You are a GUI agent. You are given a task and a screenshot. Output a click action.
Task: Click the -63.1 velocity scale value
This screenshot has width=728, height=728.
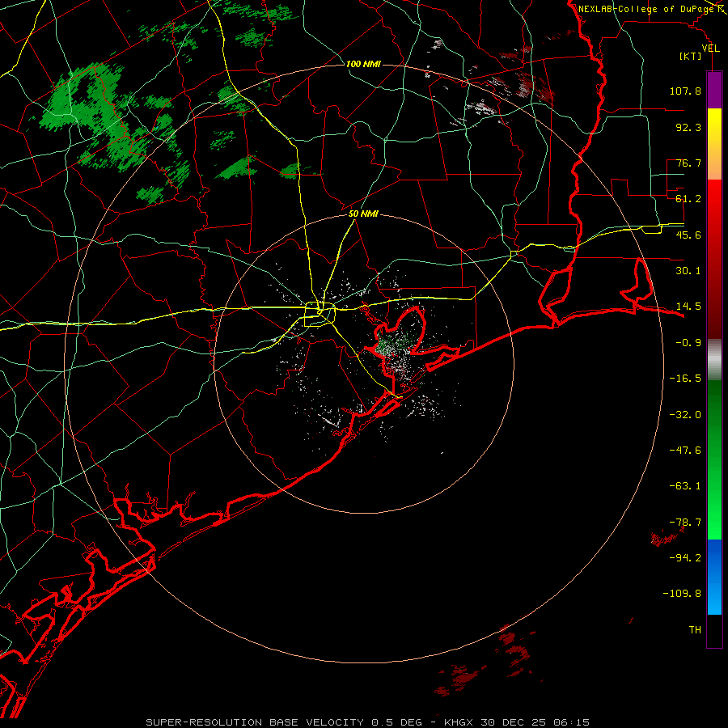(685, 486)
